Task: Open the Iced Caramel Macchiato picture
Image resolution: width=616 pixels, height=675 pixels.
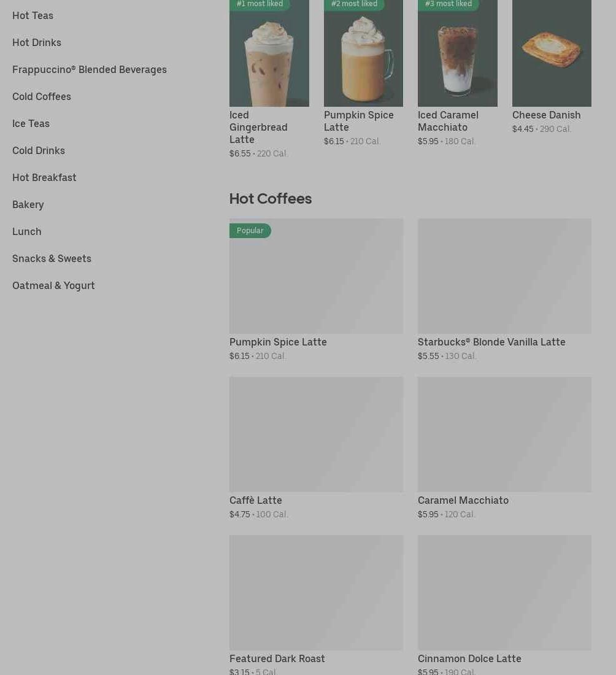Action: tap(458, 53)
